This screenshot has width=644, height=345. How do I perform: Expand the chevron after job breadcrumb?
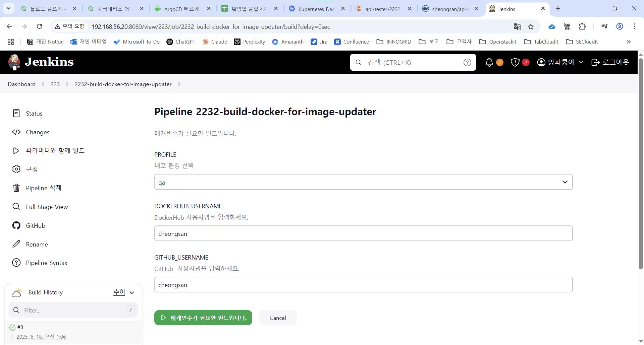pos(179,84)
